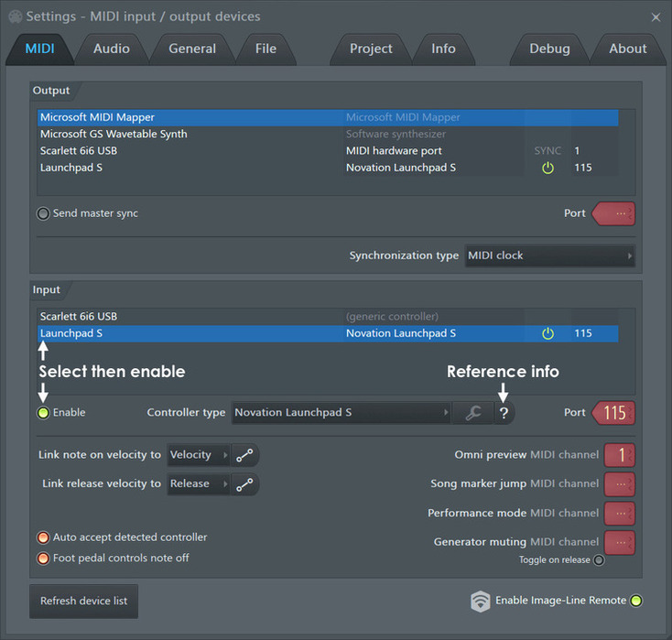Click power icon in Launchpad S input row

click(x=547, y=333)
